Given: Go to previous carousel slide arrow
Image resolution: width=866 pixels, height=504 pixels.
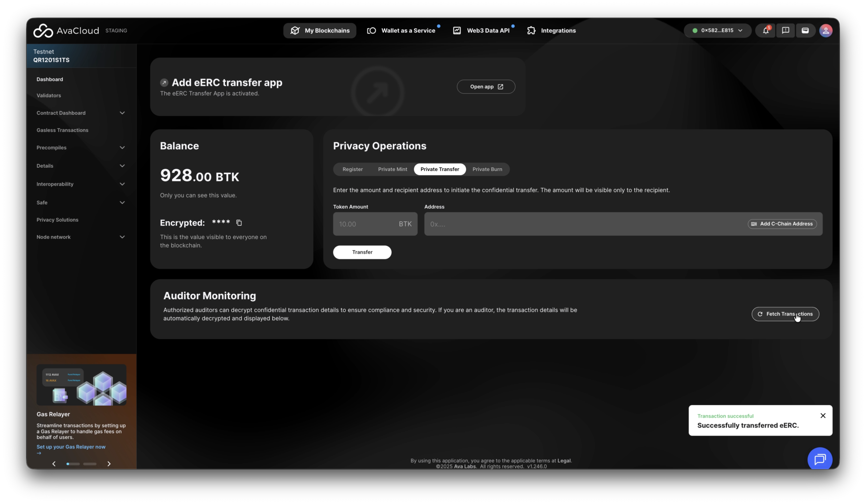Looking at the screenshot, I should click(x=54, y=464).
